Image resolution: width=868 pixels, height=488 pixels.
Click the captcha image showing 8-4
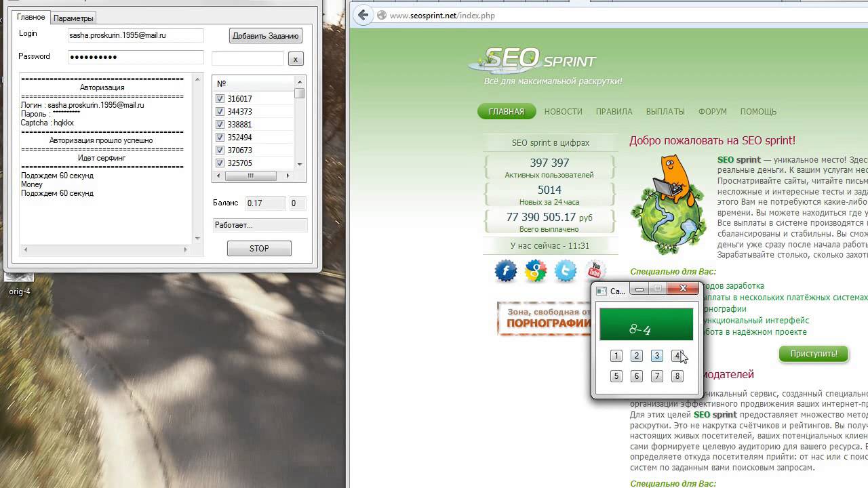pyautogui.click(x=646, y=324)
